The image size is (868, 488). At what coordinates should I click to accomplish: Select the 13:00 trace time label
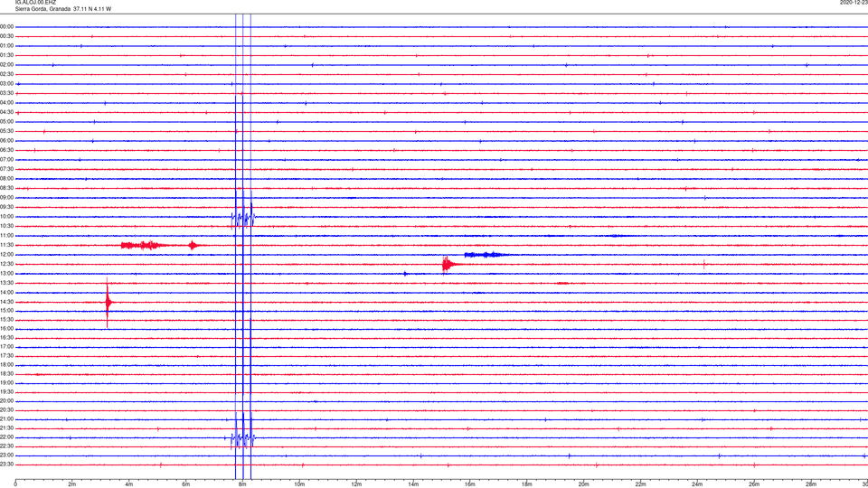(x=7, y=273)
